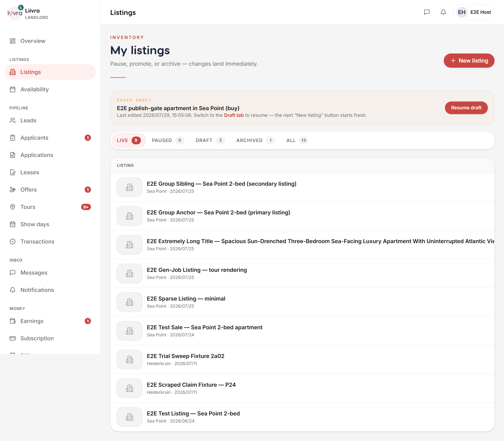This screenshot has width=504, height=441.
Task: Open E2E Group Sibling listing
Action: [302, 187]
